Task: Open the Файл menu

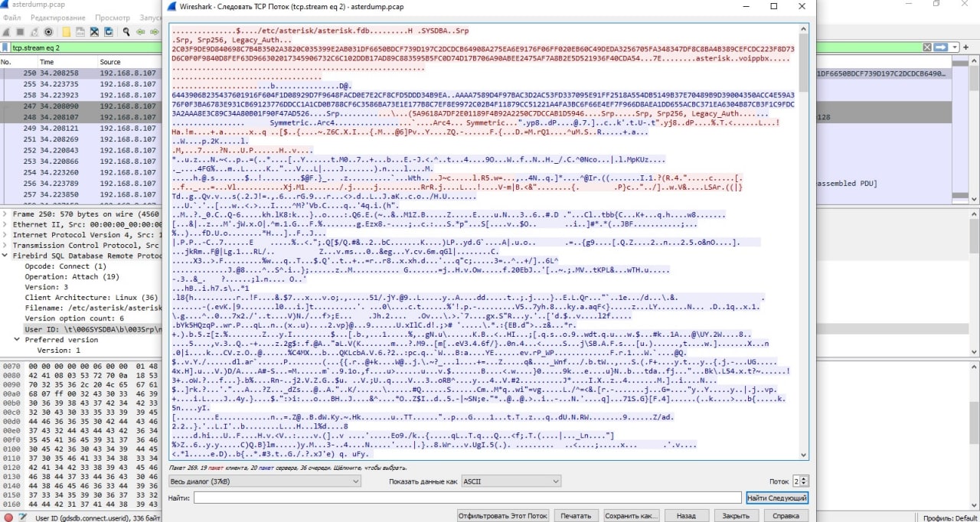Action: tap(11, 18)
